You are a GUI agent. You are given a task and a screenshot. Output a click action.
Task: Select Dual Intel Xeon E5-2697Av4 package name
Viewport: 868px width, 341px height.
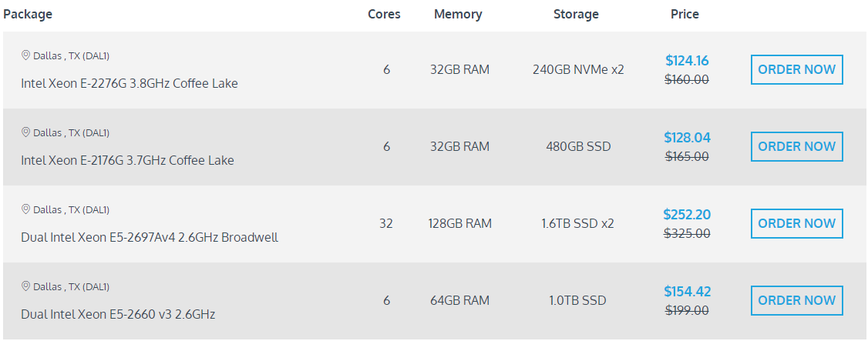[150, 237]
